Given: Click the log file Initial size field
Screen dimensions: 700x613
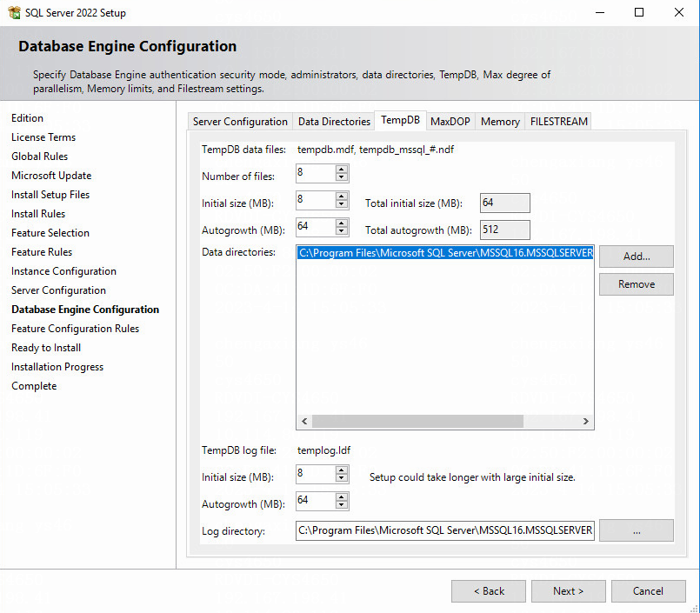Looking at the screenshot, I should click(x=316, y=474).
